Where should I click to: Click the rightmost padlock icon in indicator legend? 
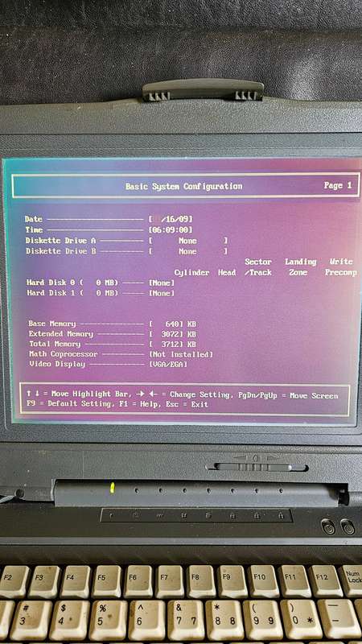282,515
